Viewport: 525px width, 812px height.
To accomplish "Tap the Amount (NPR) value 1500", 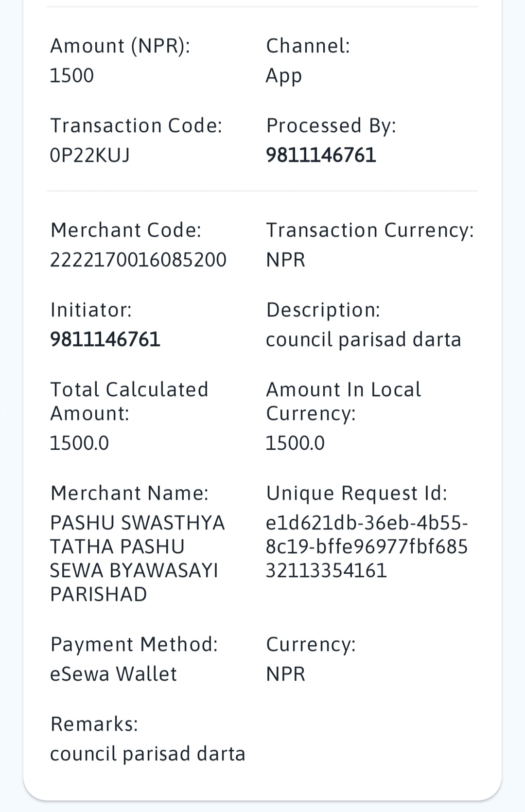I will 72,75.
